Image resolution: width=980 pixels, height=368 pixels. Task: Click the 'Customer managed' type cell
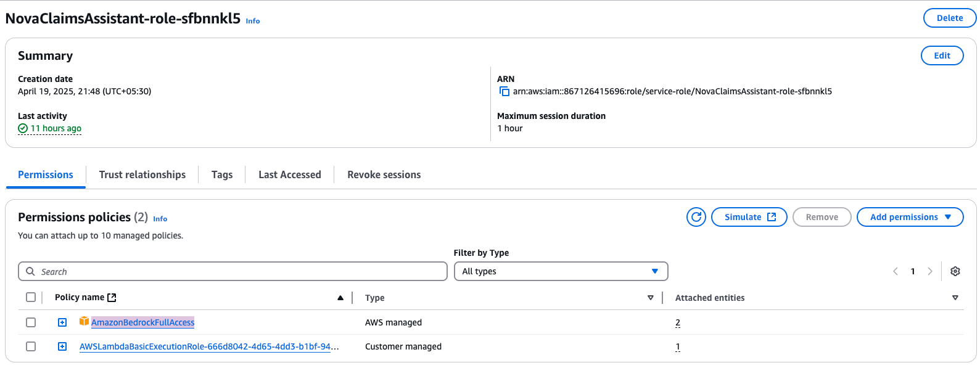point(403,346)
